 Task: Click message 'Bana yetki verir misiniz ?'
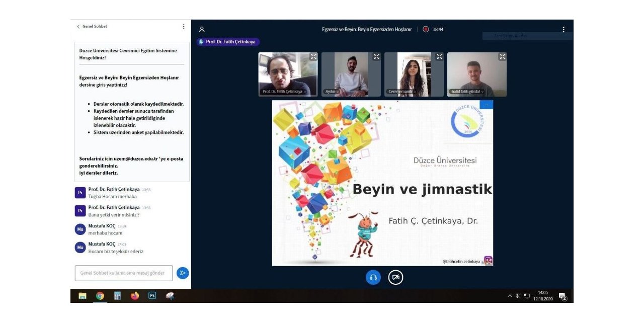tap(114, 215)
